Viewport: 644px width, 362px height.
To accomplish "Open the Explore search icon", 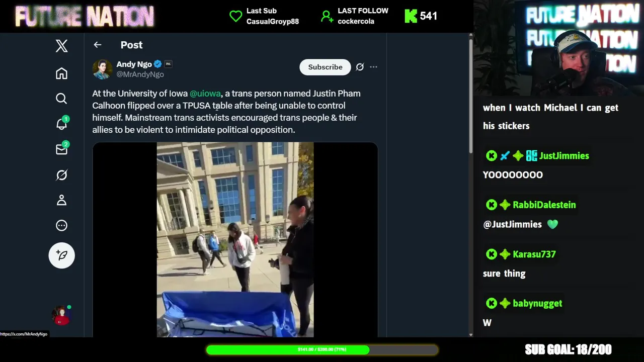I will click(x=61, y=99).
